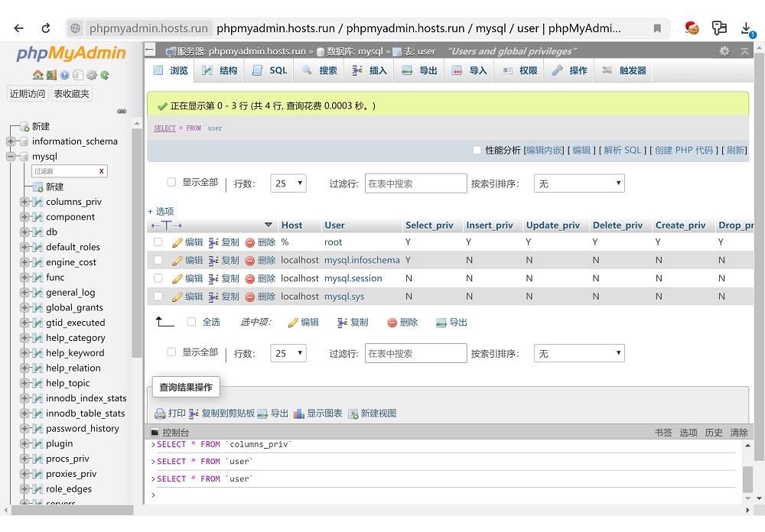Open the Search (搜索) tab
The width and height of the screenshot is (765, 532).
pyautogui.click(x=319, y=71)
